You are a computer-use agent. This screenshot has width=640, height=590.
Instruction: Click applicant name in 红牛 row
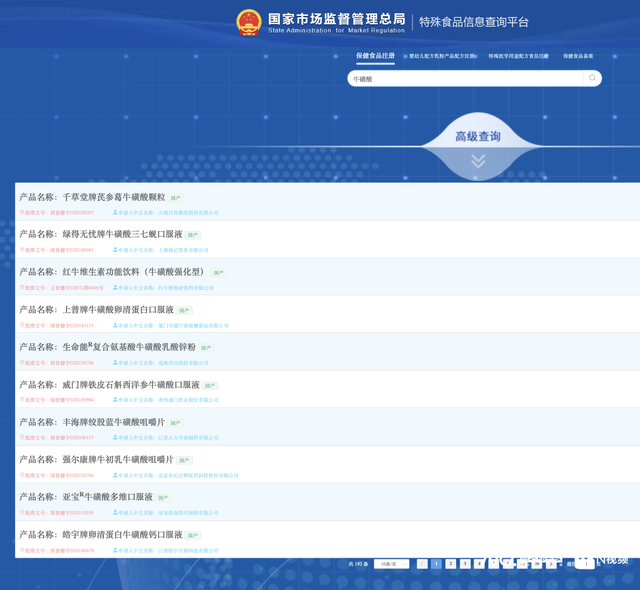(186, 288)
